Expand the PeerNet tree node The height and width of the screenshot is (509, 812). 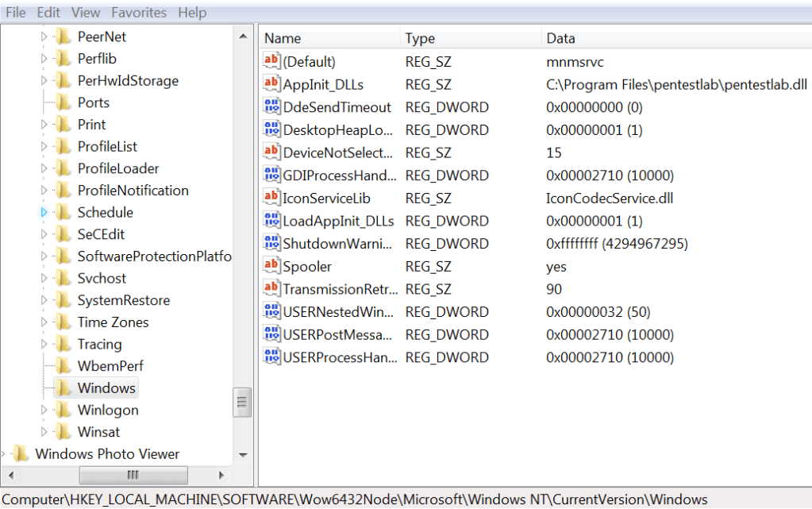[44, 37]
